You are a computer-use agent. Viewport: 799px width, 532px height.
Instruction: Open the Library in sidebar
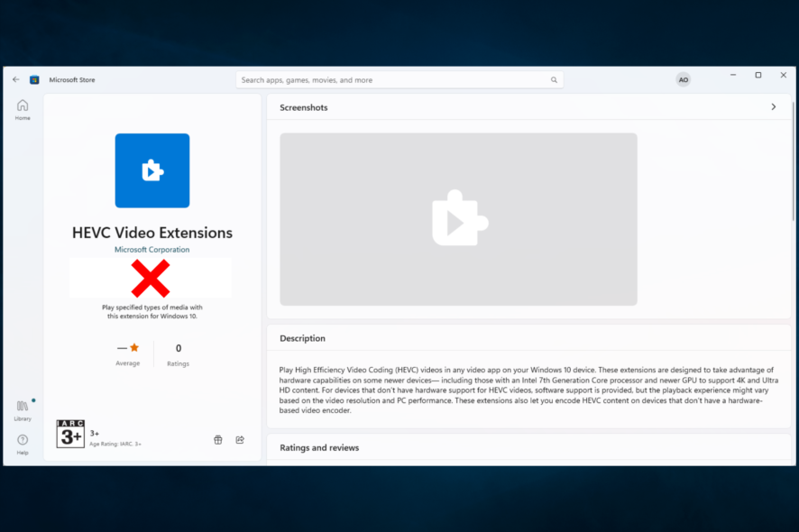23,410
